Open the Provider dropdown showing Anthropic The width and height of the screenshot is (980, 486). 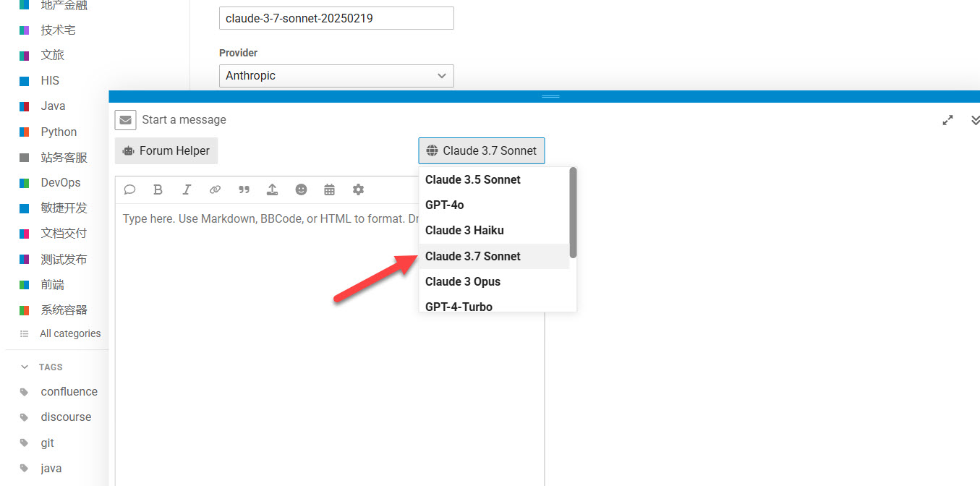pyautogui.click(x=336, y=76)
